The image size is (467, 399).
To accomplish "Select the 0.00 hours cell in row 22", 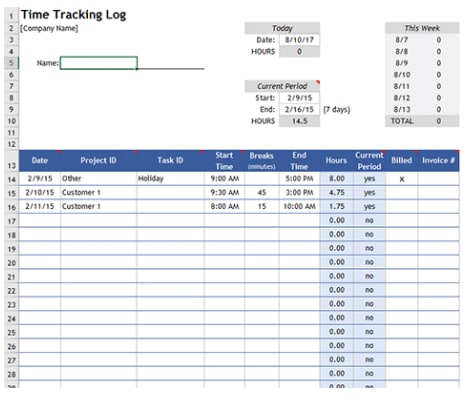I will [336, 290].
